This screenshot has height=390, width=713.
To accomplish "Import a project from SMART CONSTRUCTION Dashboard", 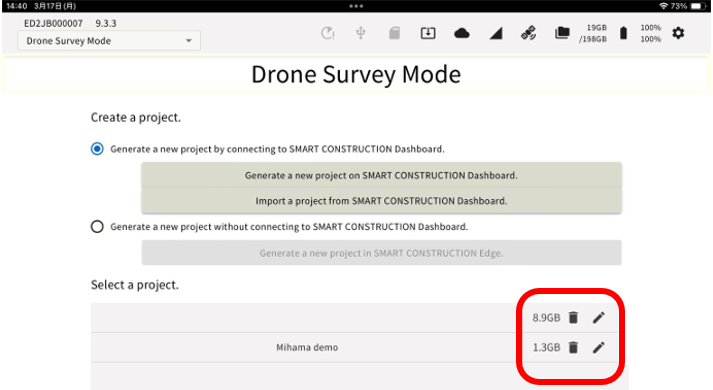I will 381,200.
